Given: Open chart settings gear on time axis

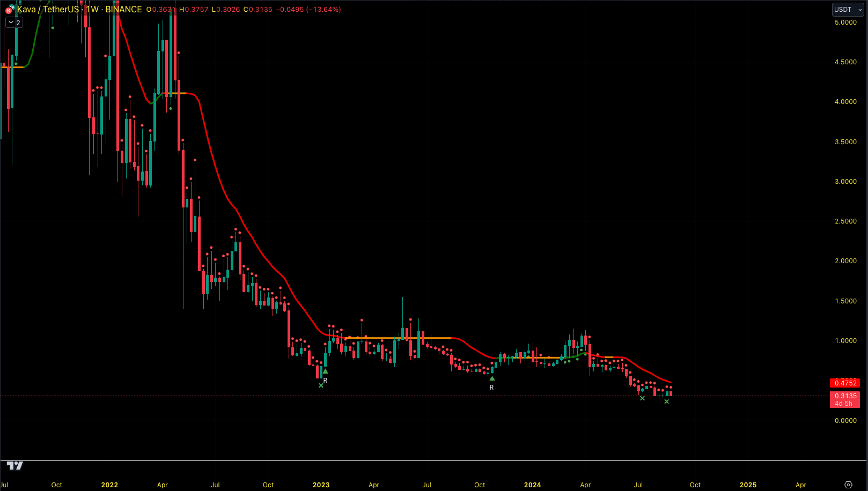Looking at the screenshot, I should pos(848,485).
